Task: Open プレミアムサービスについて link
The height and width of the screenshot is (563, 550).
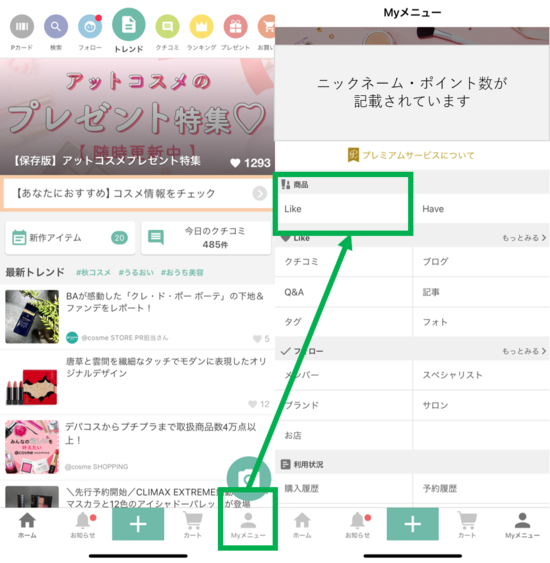Action: (411, 155)
